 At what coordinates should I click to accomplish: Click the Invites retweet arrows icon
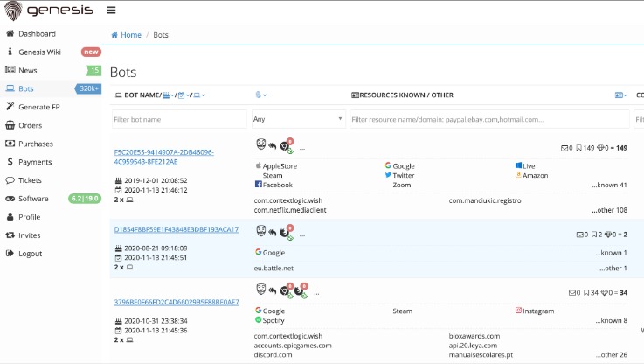pos(10,235)
